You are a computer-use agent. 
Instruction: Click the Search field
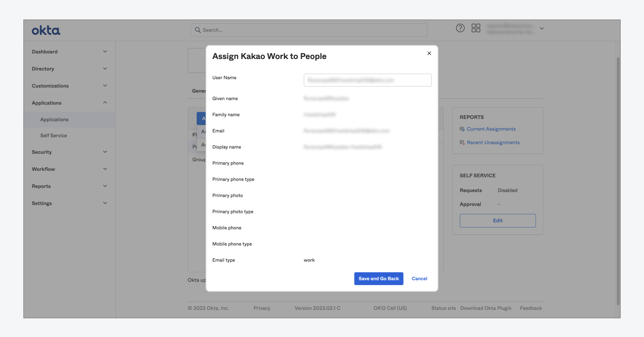[x=309, y=30]
